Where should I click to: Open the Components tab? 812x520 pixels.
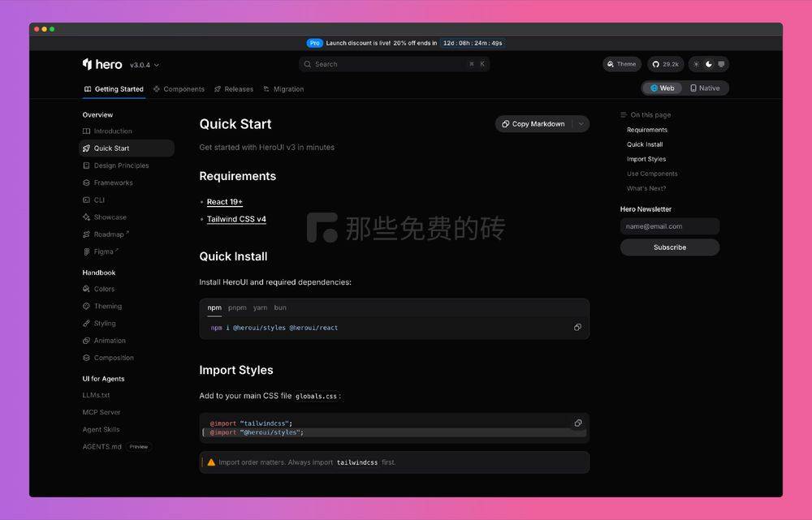point(179,89)
